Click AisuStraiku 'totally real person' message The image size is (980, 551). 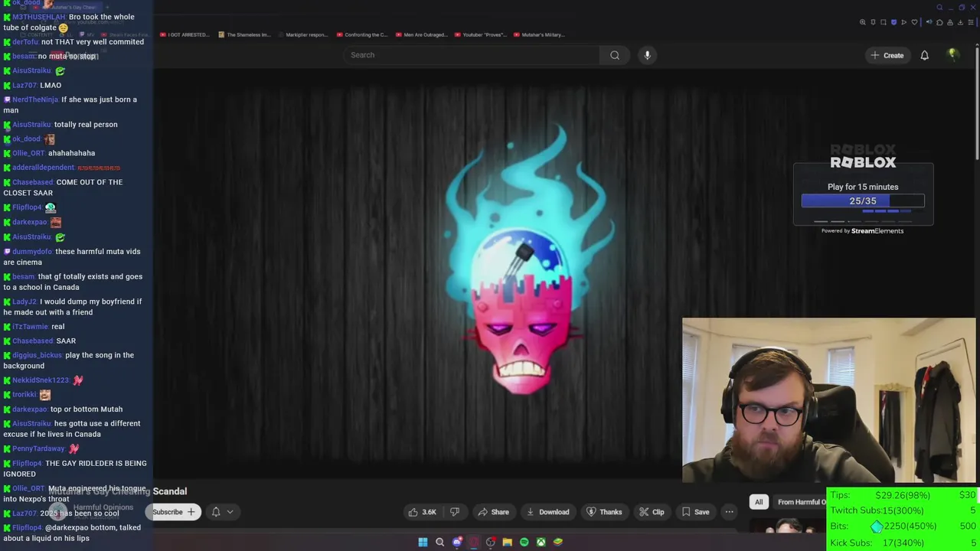[x=65, y=124]
